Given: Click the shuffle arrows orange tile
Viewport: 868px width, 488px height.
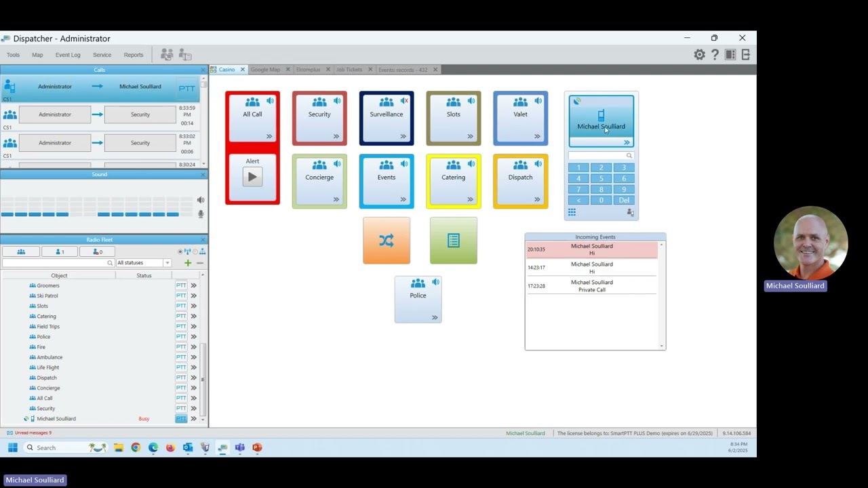Looking at the screenshot, I should pyautogui.click(x=387, y=241).
